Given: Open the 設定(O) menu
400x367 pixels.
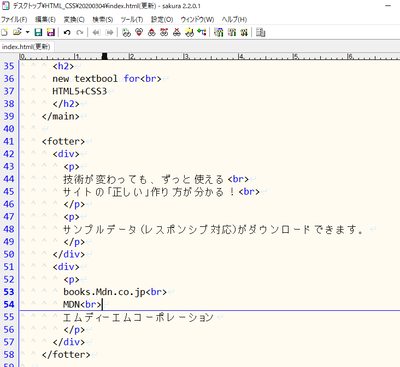Looking at the screenshot, I should coord(162,19).
